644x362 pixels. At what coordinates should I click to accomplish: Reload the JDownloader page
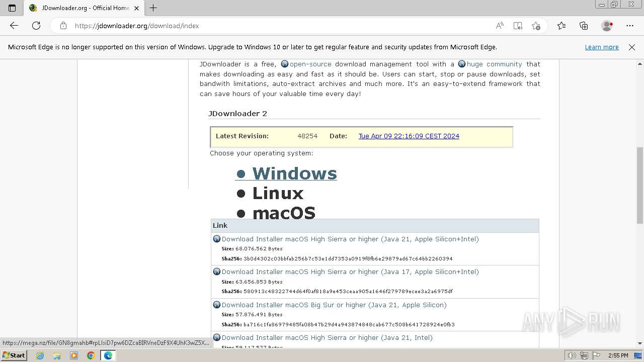click(36, 26)
